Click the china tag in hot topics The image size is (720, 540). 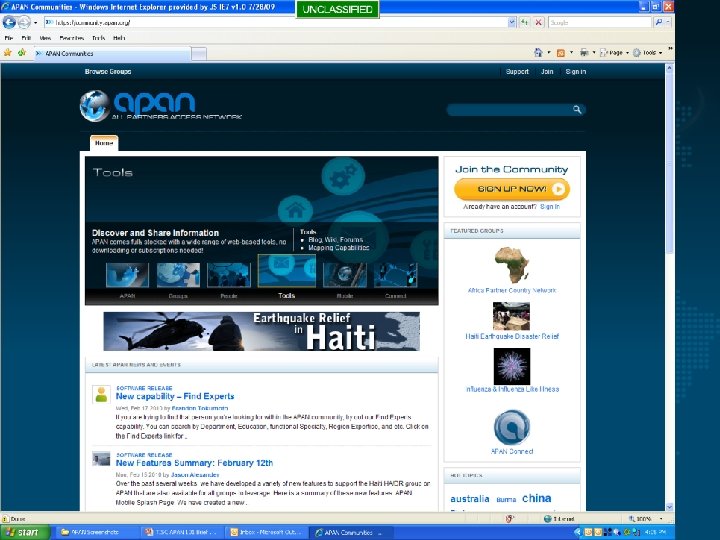click(x=537, y=498)
